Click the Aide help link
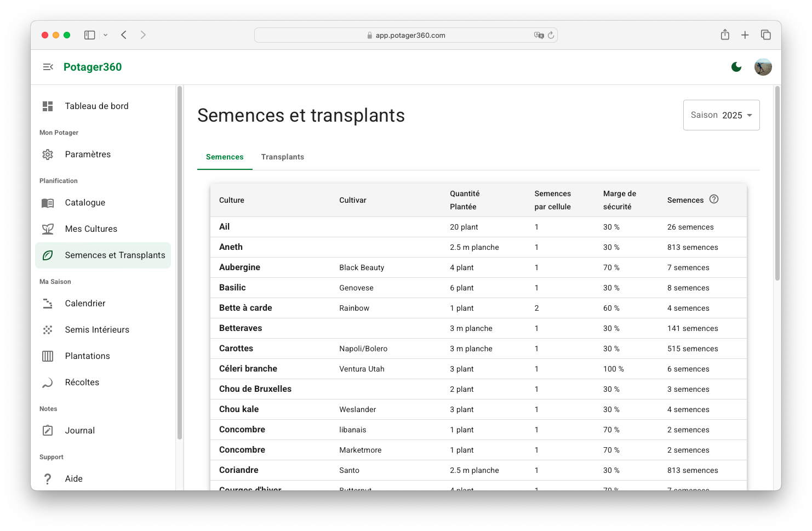 coord(73,479)
